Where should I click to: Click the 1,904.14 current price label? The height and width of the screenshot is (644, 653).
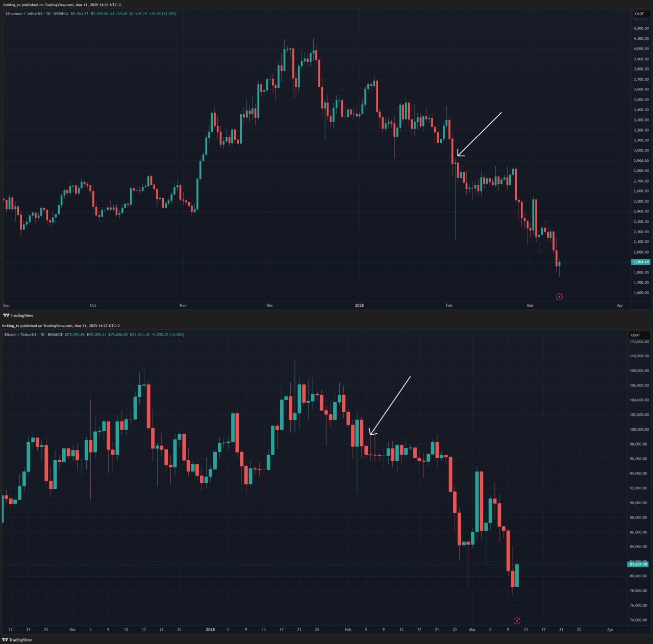point(641,262)
